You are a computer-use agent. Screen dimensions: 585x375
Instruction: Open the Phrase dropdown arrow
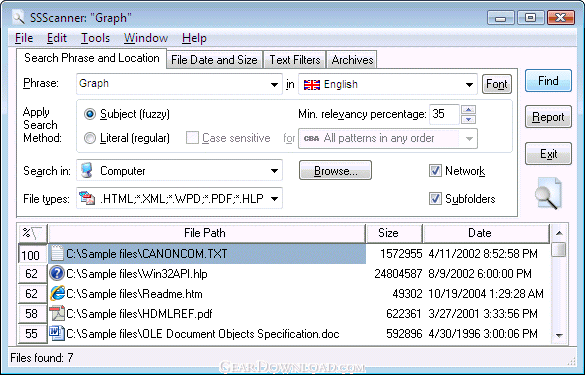(x=274, y=85)
